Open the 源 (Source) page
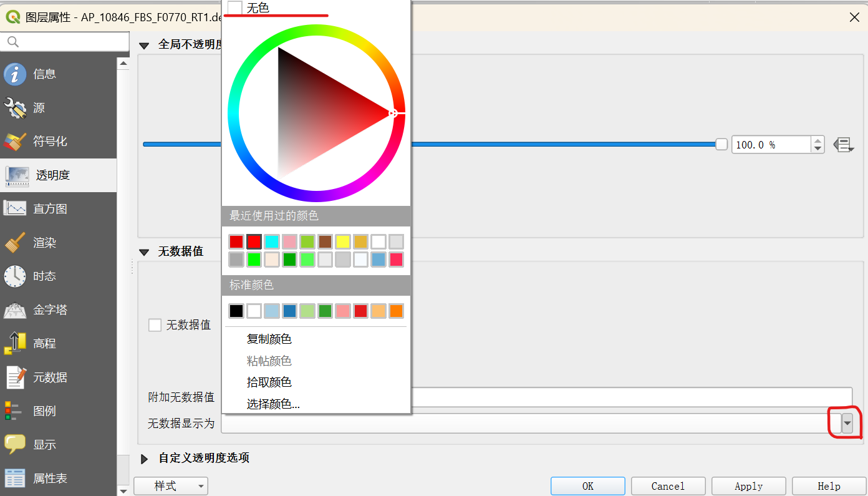The height and width of the screenshot is (496, 868). click(58, 108)
